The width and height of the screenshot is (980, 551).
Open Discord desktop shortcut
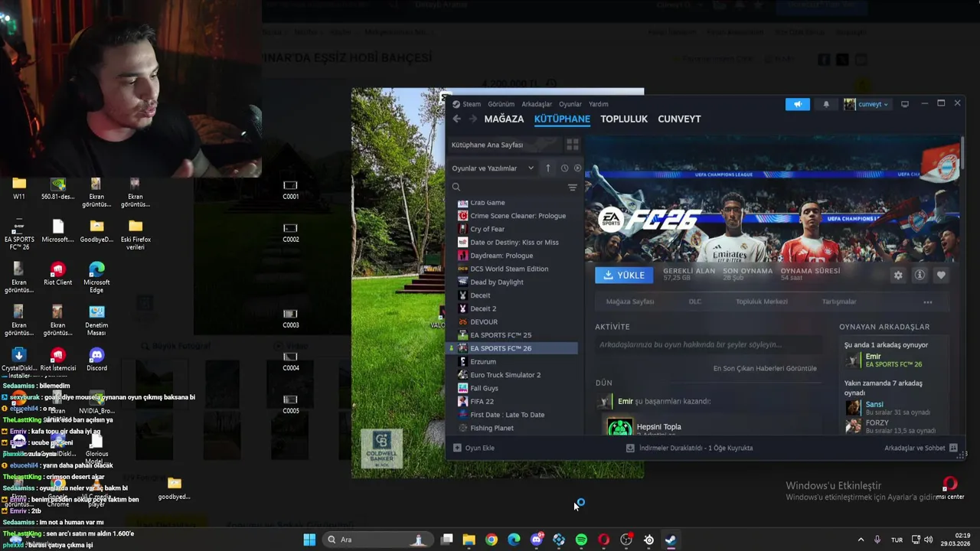pos(96,360)
